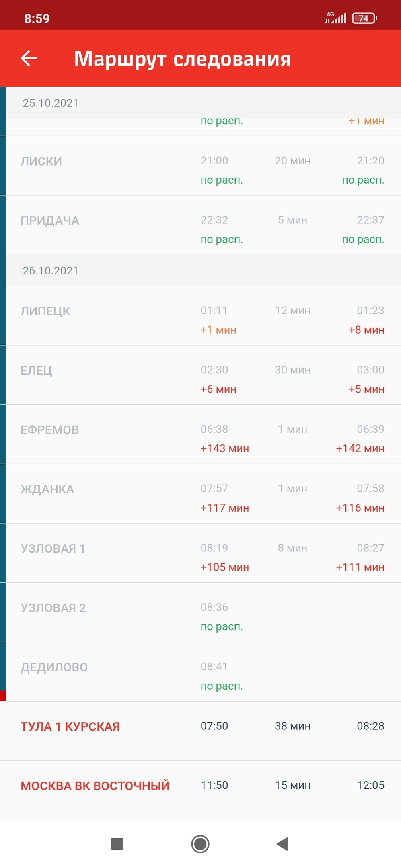Tap the battery indicator in status bar

click(364, 18)
